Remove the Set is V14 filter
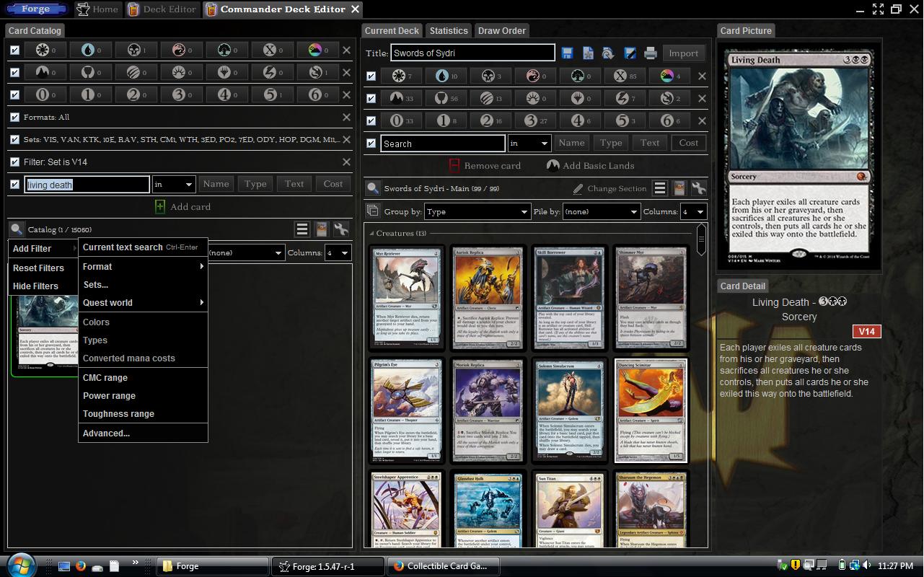This screenshot has height=577, width=924. 346,162
